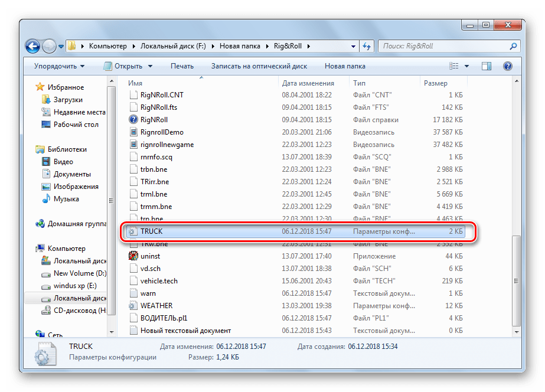
Task: Select the RigNRoll help file icon
Action: (x=133, y=120)
